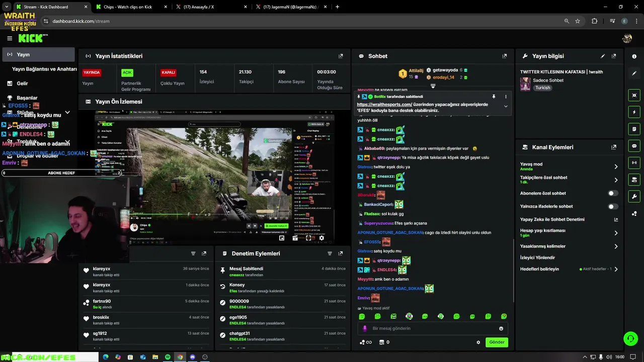Filter the Denetim Eylemleri list

[x=330, y=253]
